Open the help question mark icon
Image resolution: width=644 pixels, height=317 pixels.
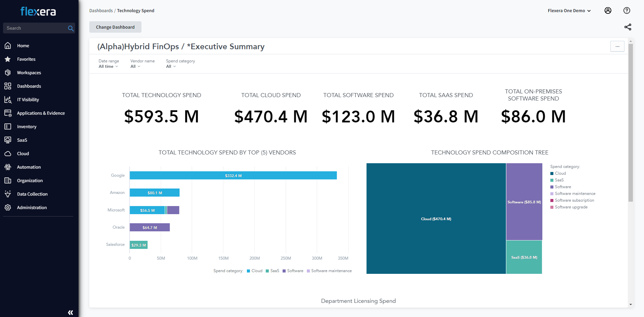626,10
